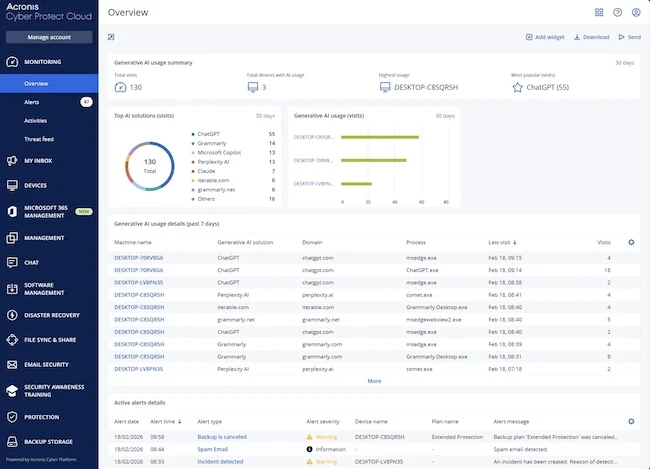Click the DESKTOP-LV8PN usage bar
Screen dimensions: 650x469
(356, 184)
